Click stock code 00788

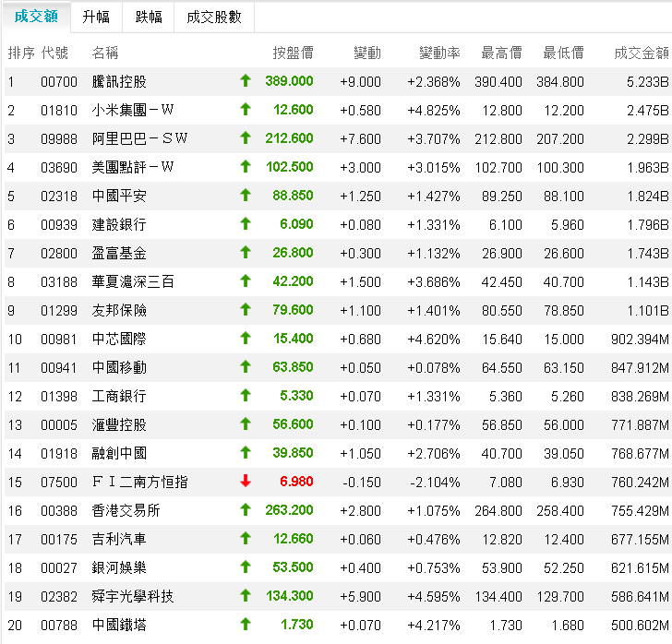(59, 626)
